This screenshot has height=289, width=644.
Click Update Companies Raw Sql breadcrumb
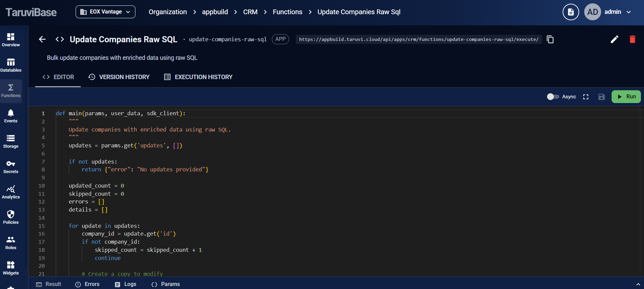click(359, 12)
